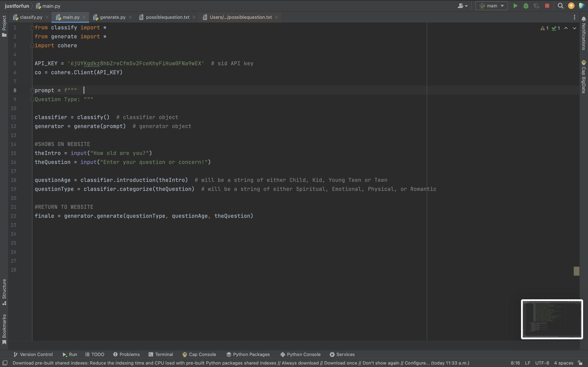Image resolution: width=588 pixels, height=367 pixels.
Task: Start debugging with the bug icon
Action: click(526, 6)
